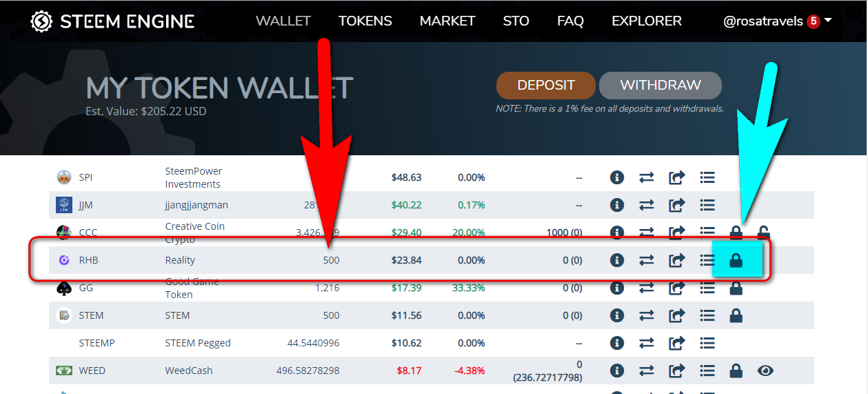
Task: Open the @rosatravels account dropdown
Action: click(x=778, y=21)
